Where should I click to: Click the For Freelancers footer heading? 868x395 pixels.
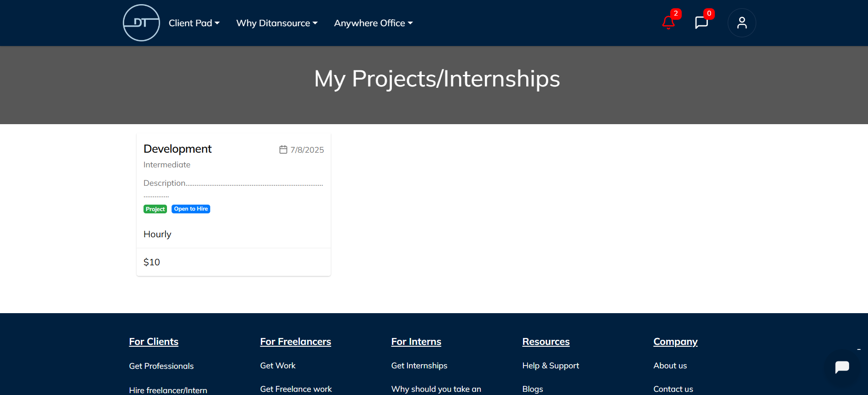coord(295,342)
